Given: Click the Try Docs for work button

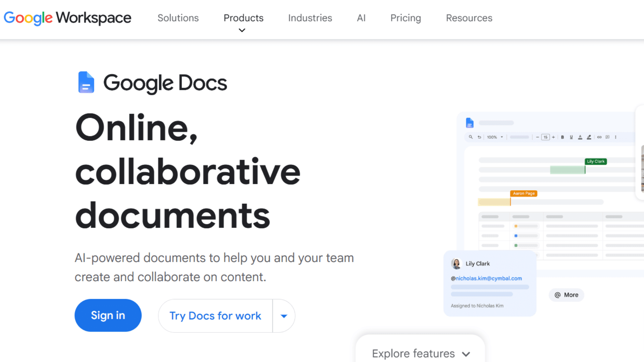Looking at the screenshot, I should point(215,316).
